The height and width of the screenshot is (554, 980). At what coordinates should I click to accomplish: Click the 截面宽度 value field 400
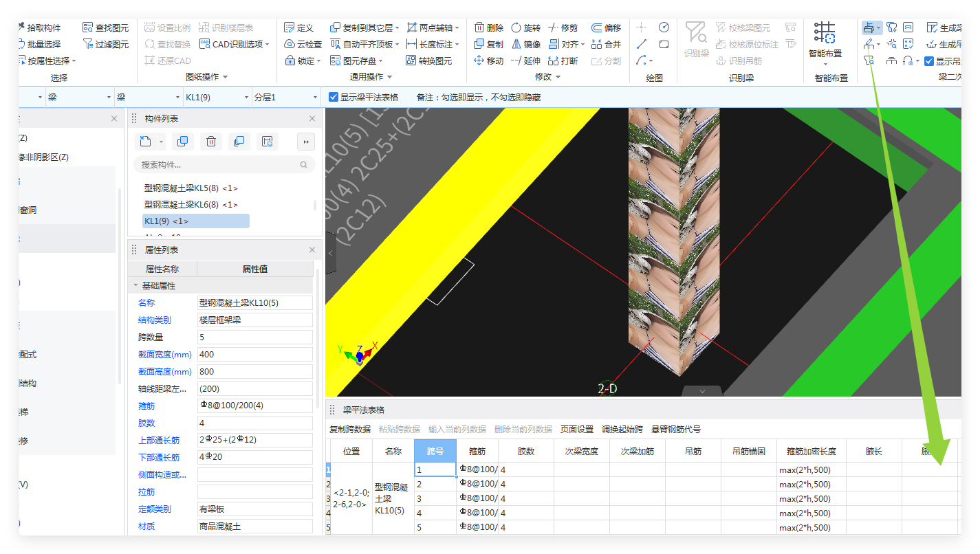tap(254, 354)
